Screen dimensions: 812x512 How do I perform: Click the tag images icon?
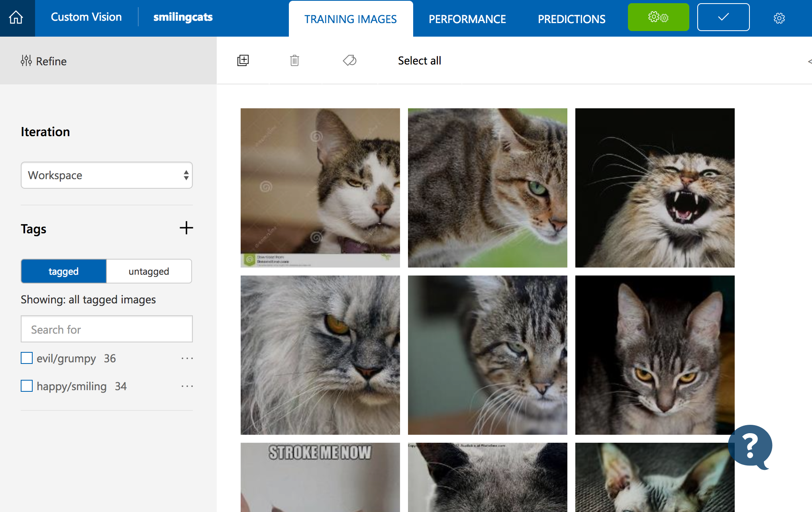pos(349,61)
